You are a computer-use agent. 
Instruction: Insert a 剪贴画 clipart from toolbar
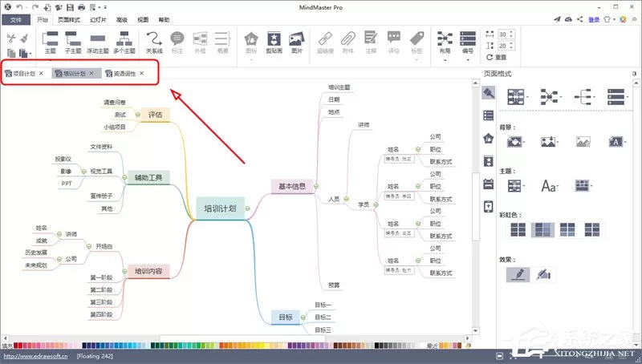274,42
